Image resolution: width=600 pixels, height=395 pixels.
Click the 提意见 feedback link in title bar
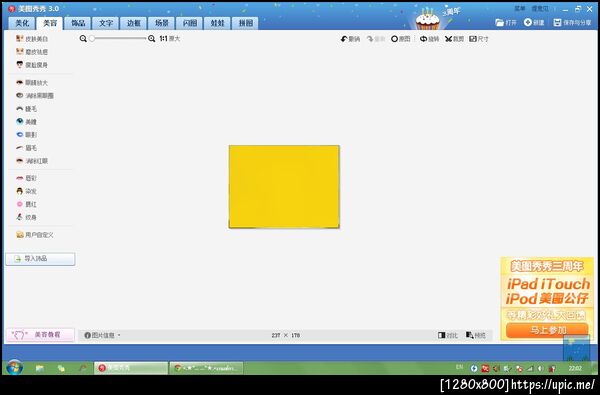(x=540, y=8)
